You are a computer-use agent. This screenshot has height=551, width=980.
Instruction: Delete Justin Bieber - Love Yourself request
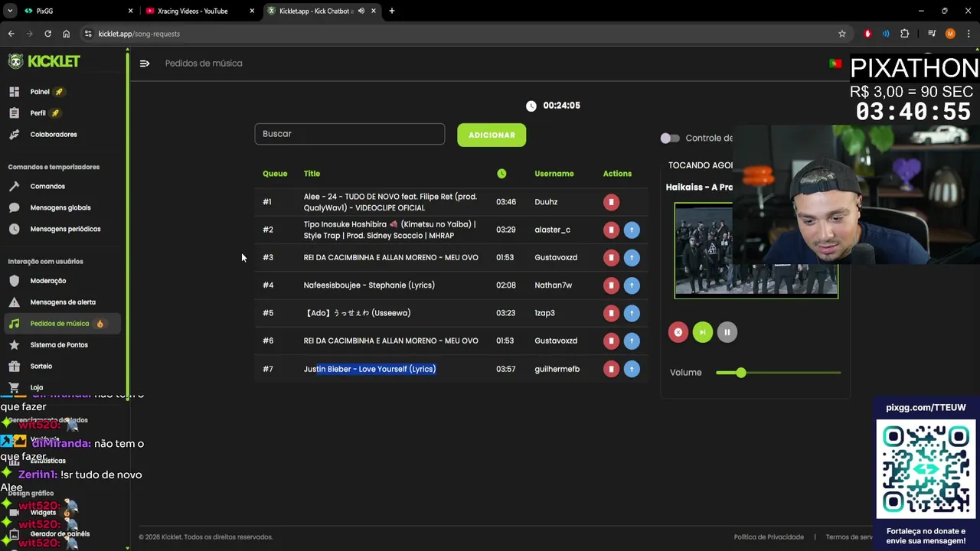pyautogui.click(x=611, y=369)
